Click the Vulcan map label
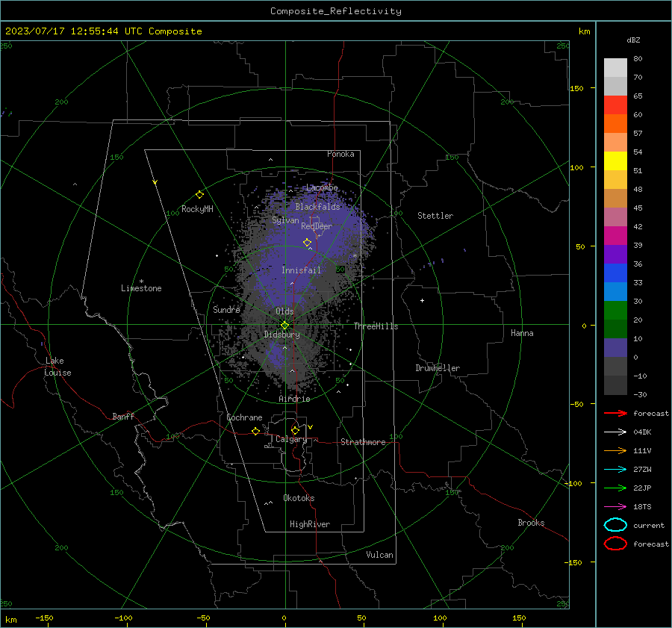 380,555
